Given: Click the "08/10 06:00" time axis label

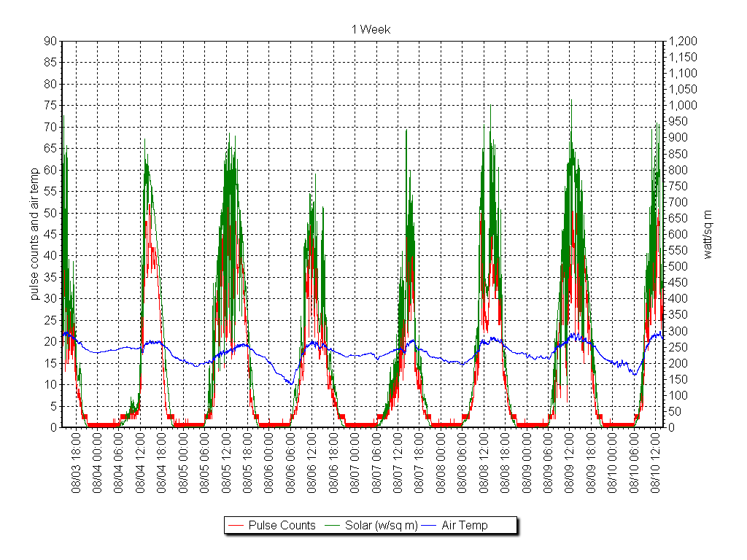Looking at the screenshot, I should [634, 463].
